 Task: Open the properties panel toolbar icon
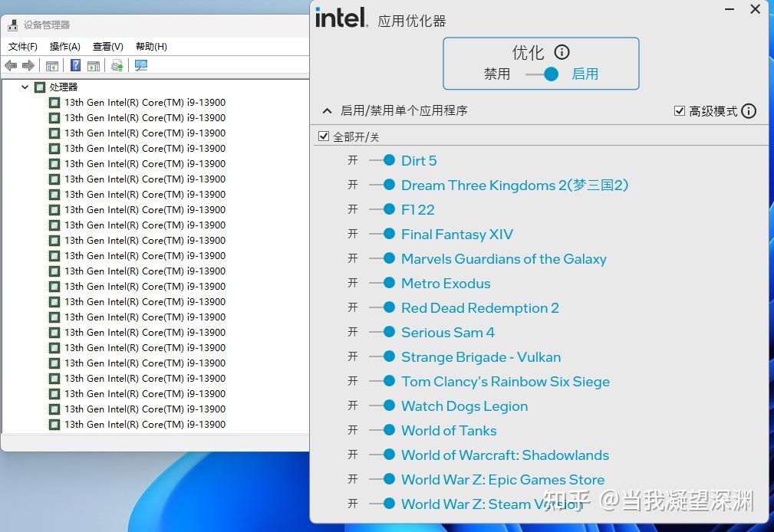click(x=94, y=66)
